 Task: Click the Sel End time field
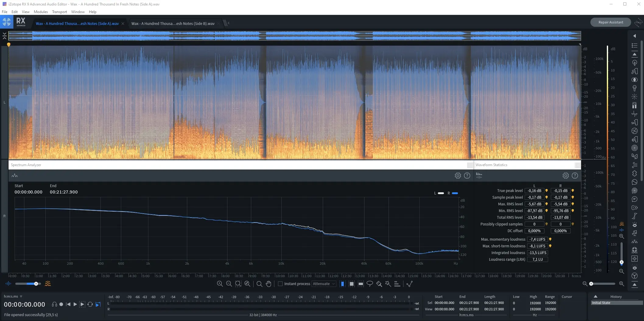[469, 303]
